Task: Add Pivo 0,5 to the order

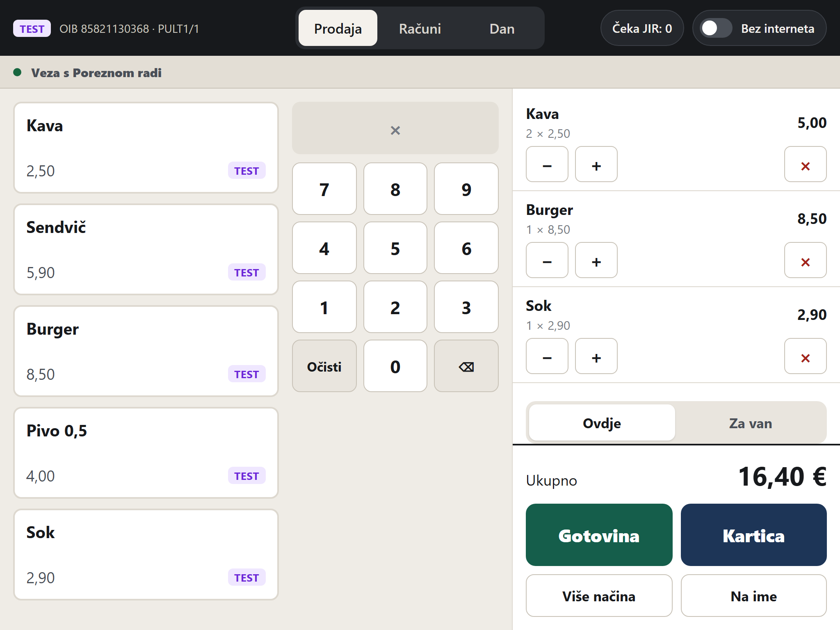Action: [146, 453]
